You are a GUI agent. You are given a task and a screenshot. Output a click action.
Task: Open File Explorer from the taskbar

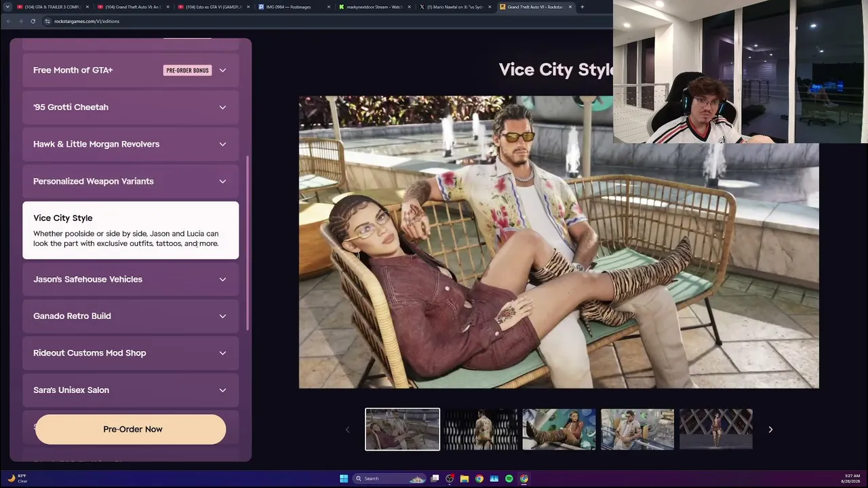coord(465,479)
